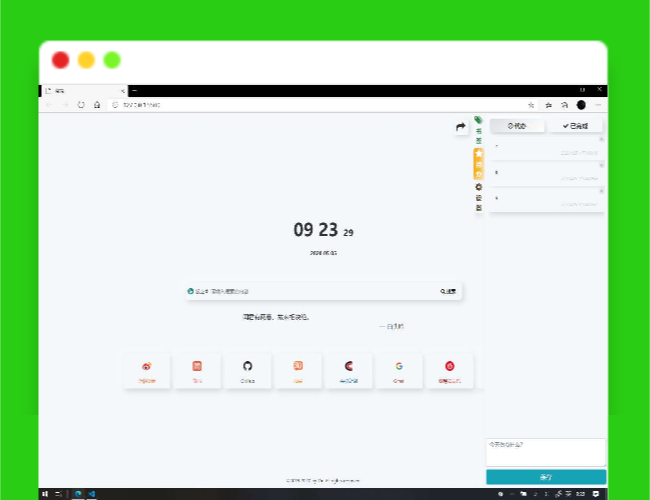Screen dimensions: 650x500
Task: Click the search button in search bar
Action: 448,291
